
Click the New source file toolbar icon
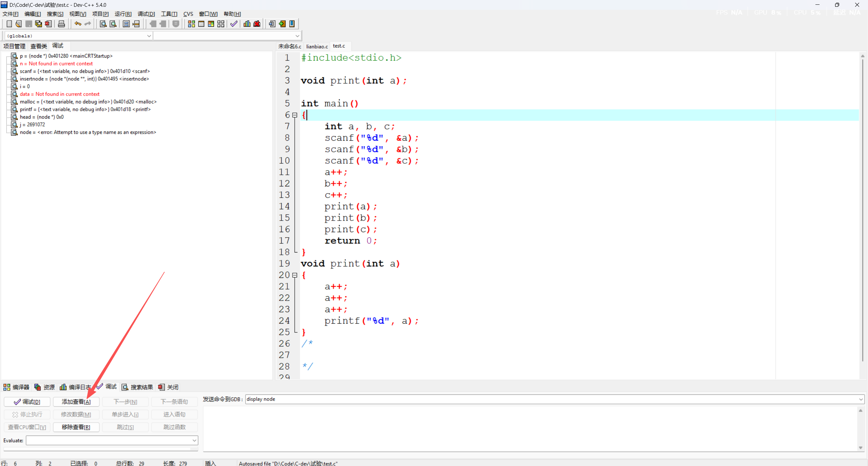[x=9, y=24]
